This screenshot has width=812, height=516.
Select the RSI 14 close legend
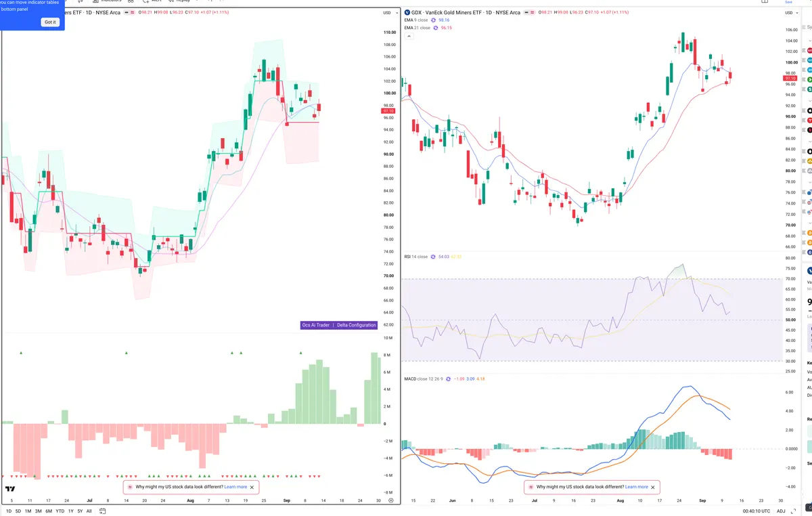coord(415,257)
